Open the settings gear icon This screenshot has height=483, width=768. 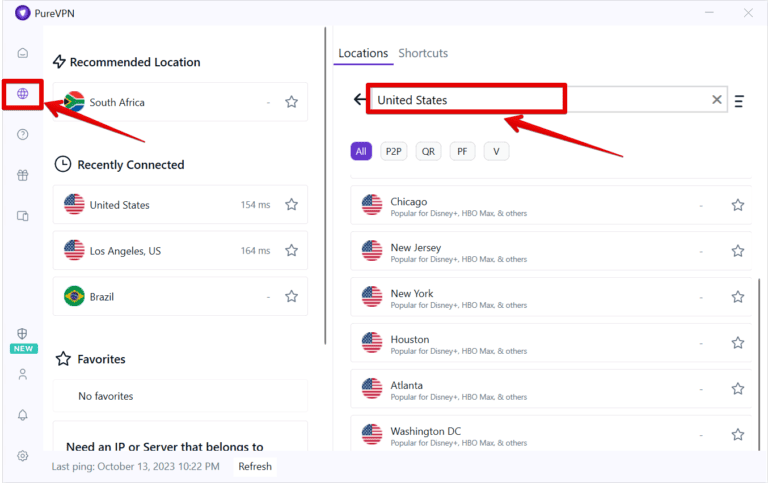[22, 456]
